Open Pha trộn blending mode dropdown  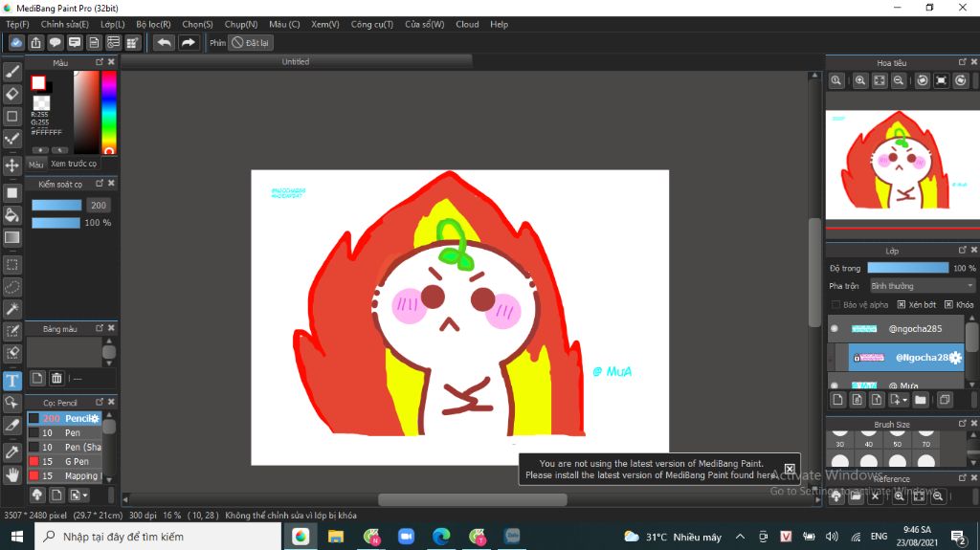pos(922,286)
